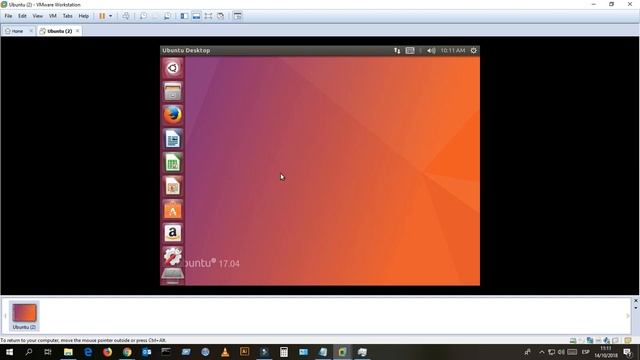The height and width of the screenshot is (360, 640).
Task: Open the Ubuntu Dash search launcher
Action: tap(173, 68)
